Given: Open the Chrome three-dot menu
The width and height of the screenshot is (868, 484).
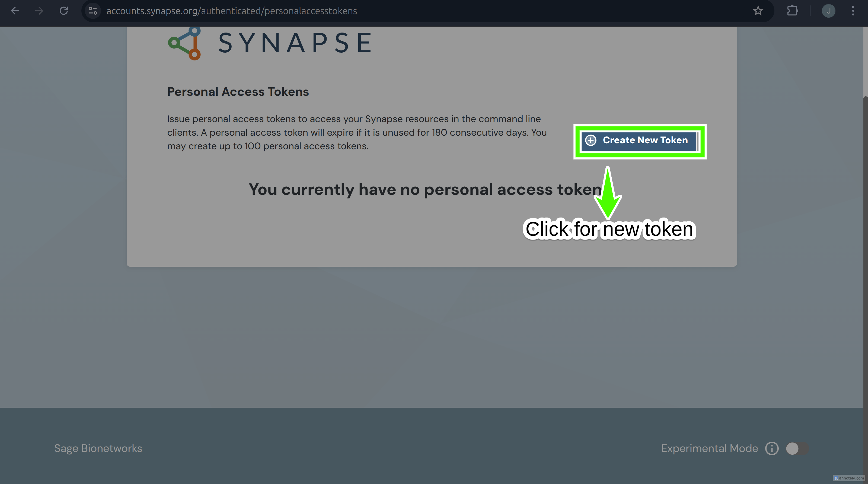Looking at the screenshot, I should point(853,11).
